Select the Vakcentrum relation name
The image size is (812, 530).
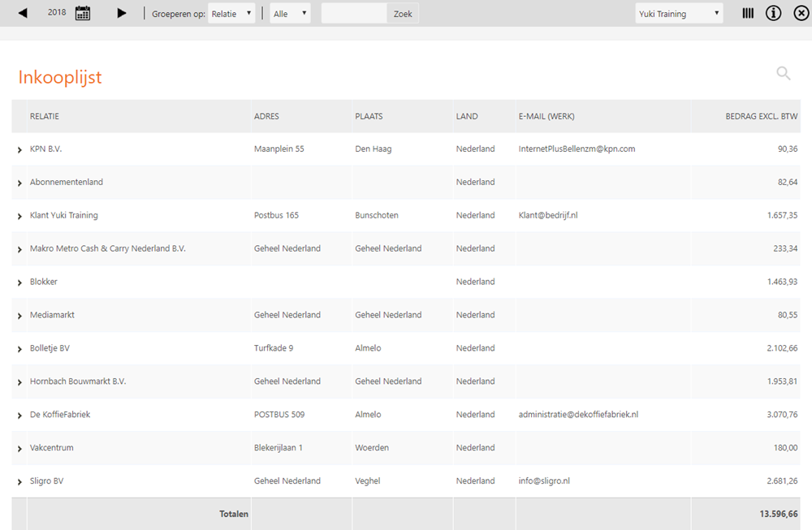pos(51,447)
